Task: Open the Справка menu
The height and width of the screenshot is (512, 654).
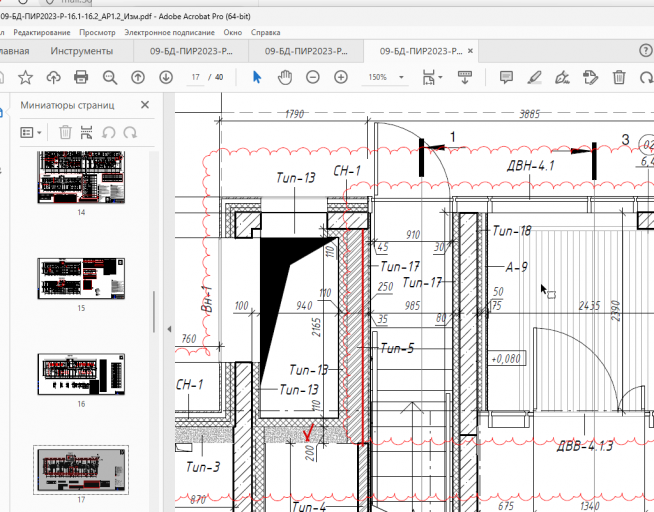Action: pyautogui.click(x=265, y=33)
